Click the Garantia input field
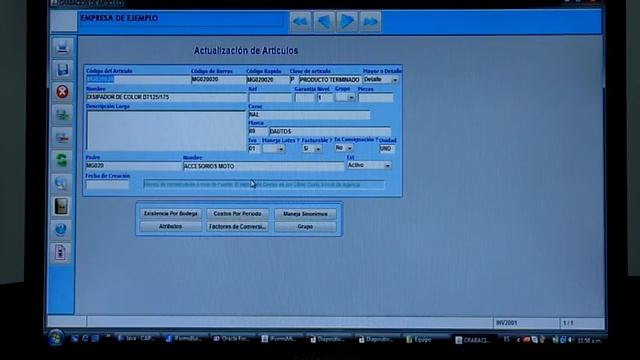The height and width of the screenshot is (360, 640). click(304, 98)
